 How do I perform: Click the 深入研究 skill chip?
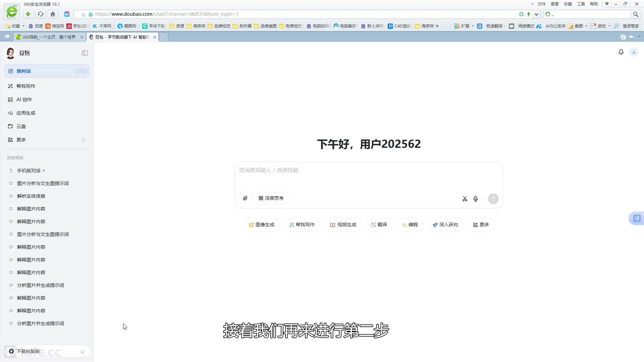tap(445, 225)
